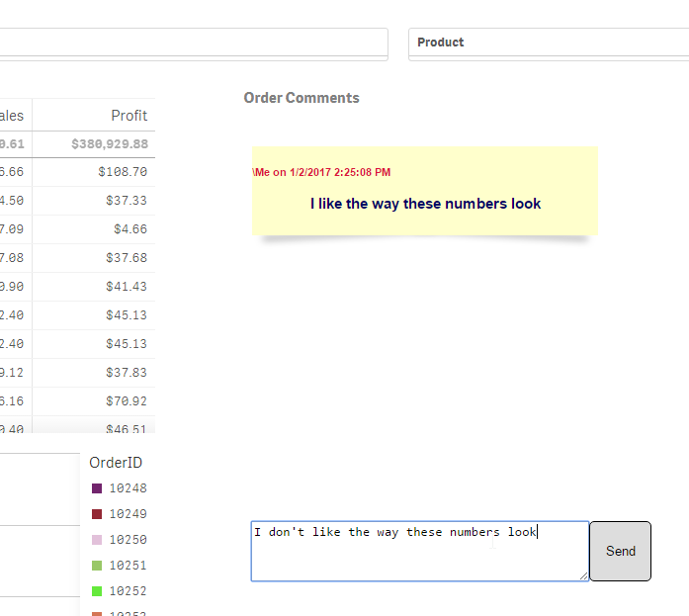Image resolution: width=689 pixels, height=616 pixels.
Task: Click the olive green 10251 legend swatch
Action: [x=97, y=566]
